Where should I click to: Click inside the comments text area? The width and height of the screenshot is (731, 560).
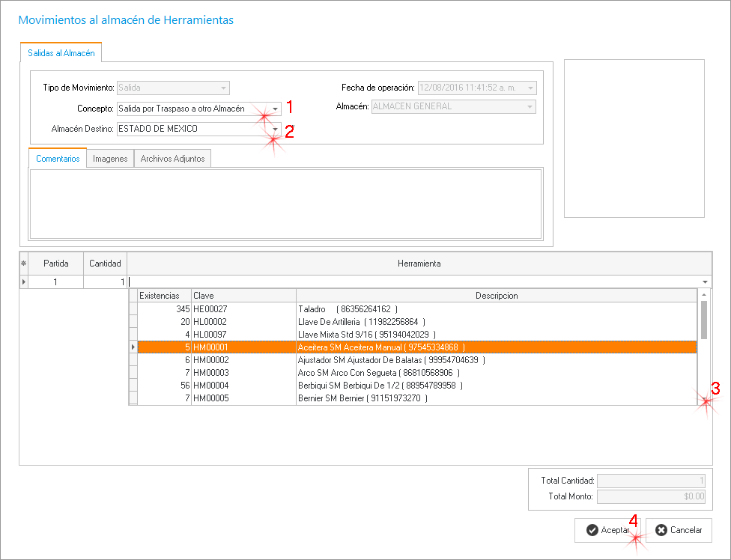285,204
